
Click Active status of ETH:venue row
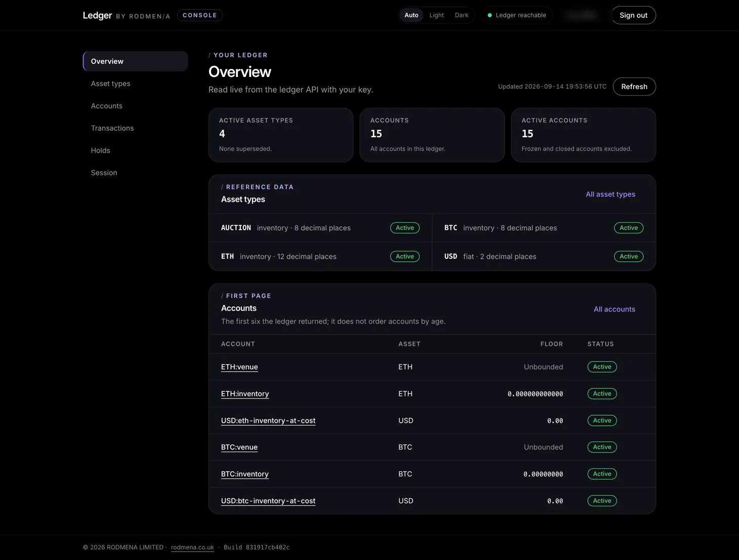[602, 367]
